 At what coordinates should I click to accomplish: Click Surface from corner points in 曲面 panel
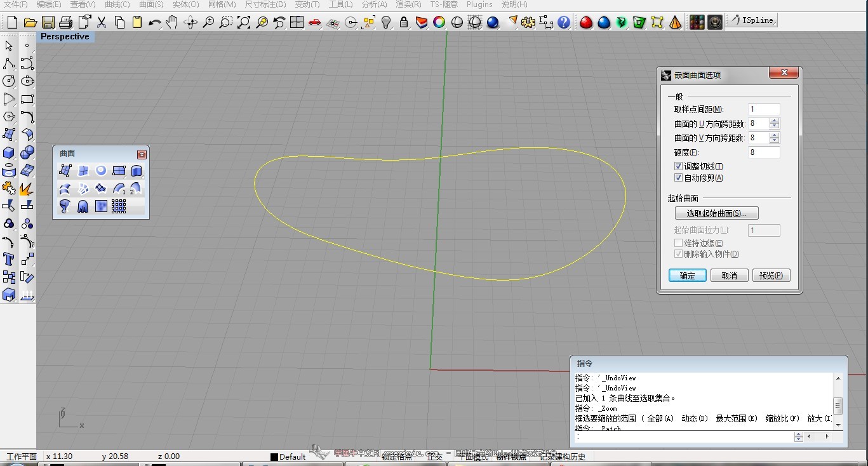pyautogui.click(x=65, y=170)
